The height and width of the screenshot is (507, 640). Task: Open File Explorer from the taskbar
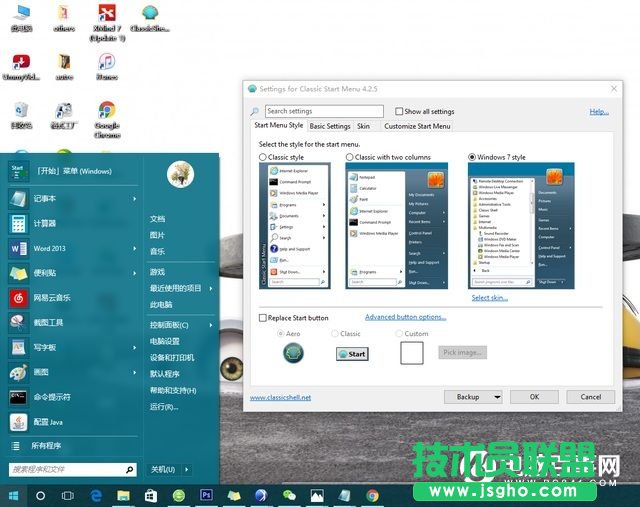[x=123, y=496]
